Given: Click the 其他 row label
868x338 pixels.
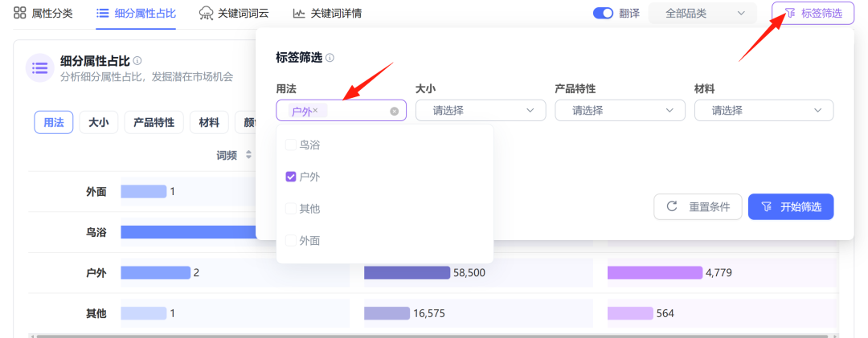Looking at the screenshot, I should [96, 314].
